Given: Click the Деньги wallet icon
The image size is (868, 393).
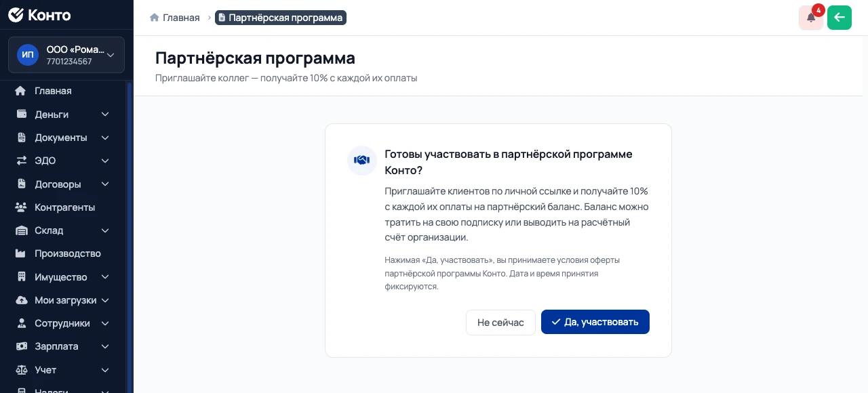Looking at the screenshot, I should coord(21,114).
